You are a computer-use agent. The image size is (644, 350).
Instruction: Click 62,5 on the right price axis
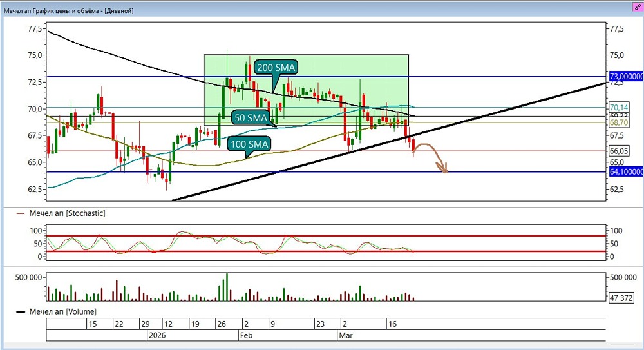[617, 190]
